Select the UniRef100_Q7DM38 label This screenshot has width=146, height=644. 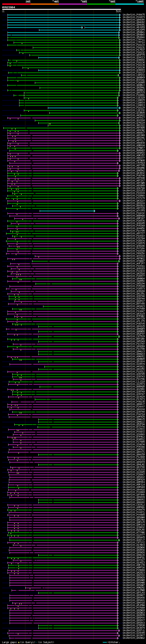pos(134,625)
